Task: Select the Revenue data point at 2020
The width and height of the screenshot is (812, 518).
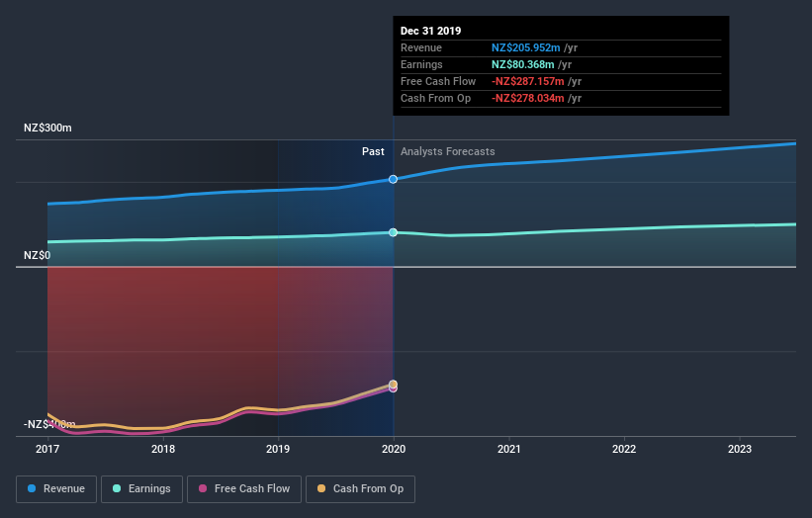Action: [x=393, y=179]
